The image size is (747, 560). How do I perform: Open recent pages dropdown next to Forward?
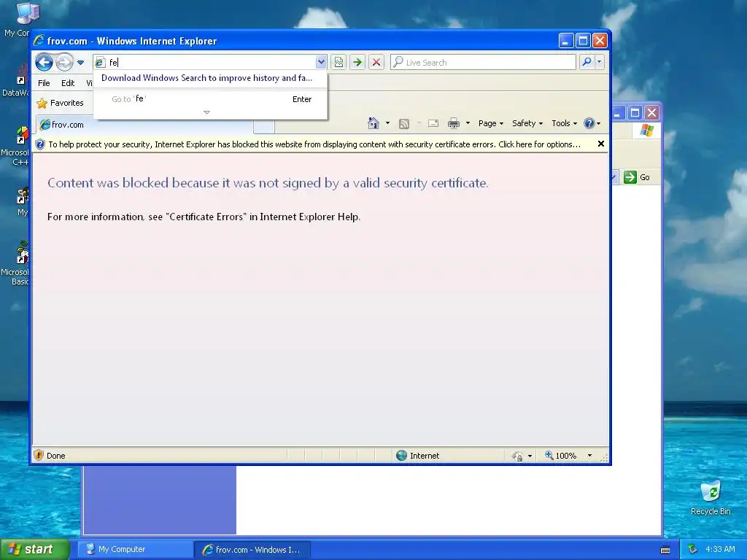pyautogui.click(x=80, y=63)
